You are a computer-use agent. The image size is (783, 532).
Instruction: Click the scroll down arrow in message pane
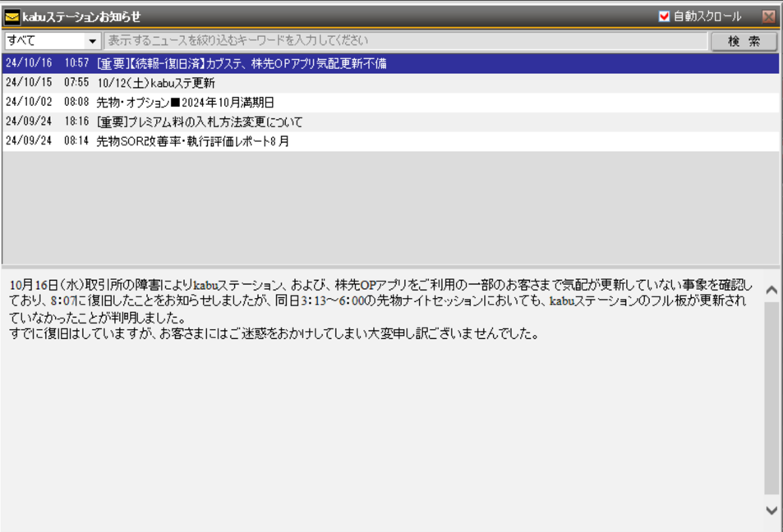click(x=771, y=510)
